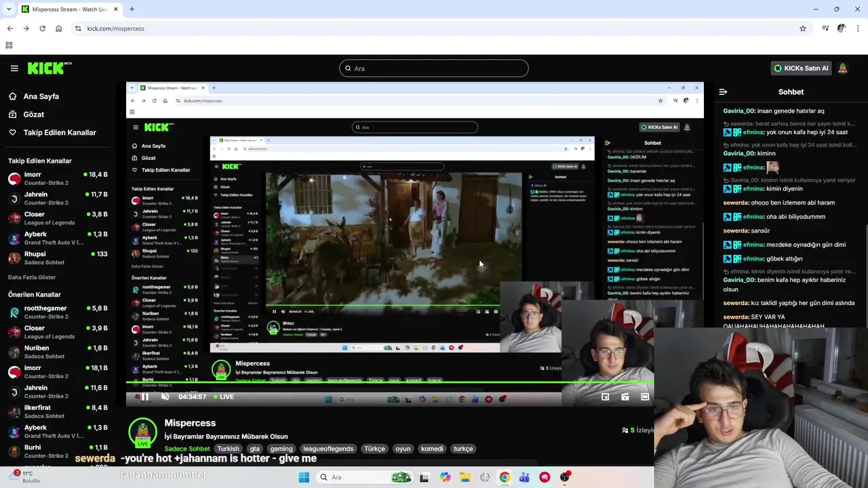The width and height of the screenshot is (868, 488).
Task: Open imorr channel with 18,4 B viewers
Action: click(58, 179)
